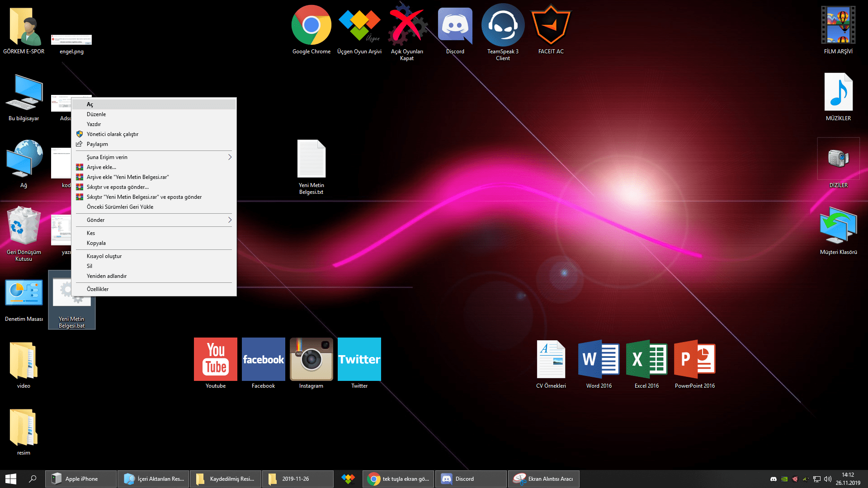The height and width of the screenshot is (488, 868).
Task: Open the Instagram shortcut tile
Action: tap(311, 363)
